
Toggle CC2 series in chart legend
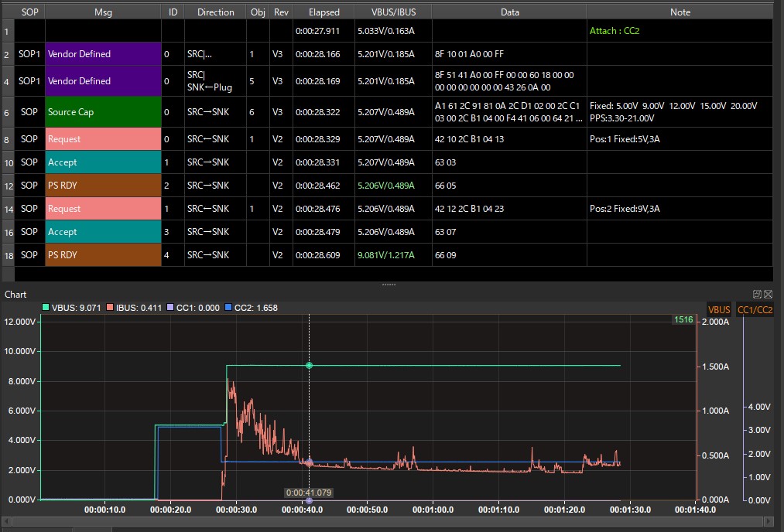click(252, 308)
